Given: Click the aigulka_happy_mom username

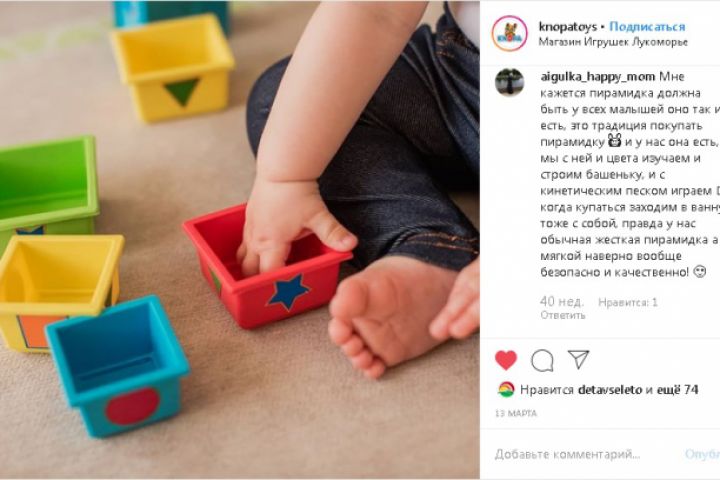Looking at the screenshot, I should click(598, 76).
